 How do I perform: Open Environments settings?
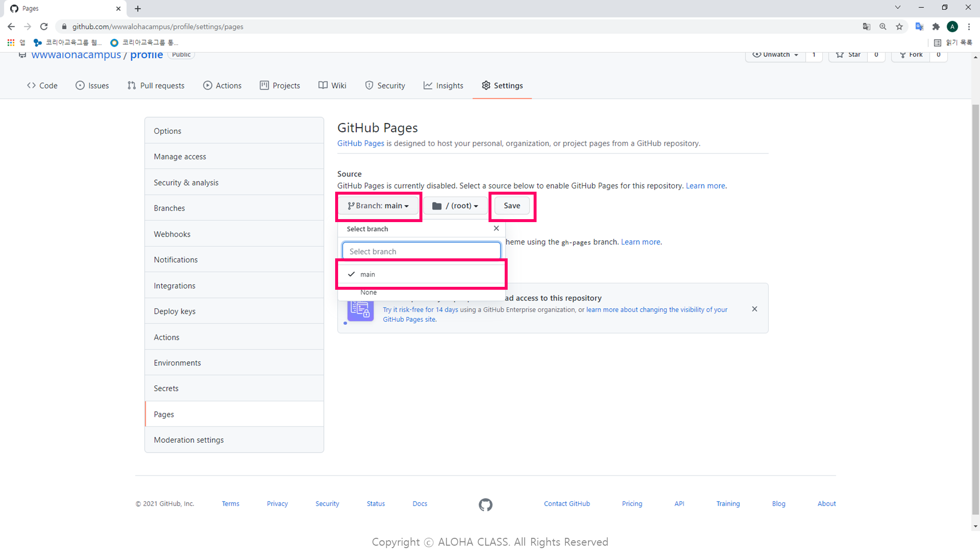234,363
